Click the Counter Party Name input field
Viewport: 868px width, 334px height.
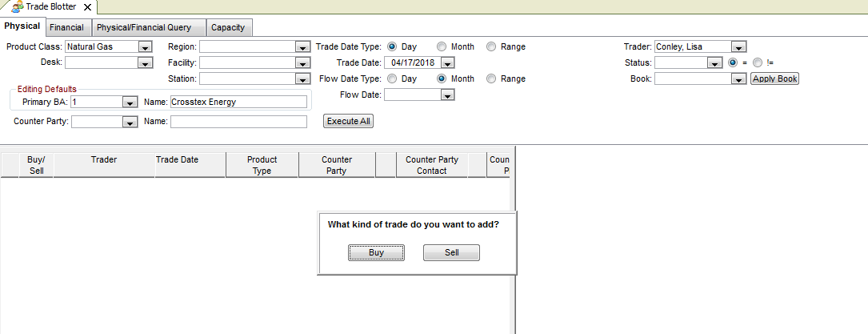click(x=238, y=122)
